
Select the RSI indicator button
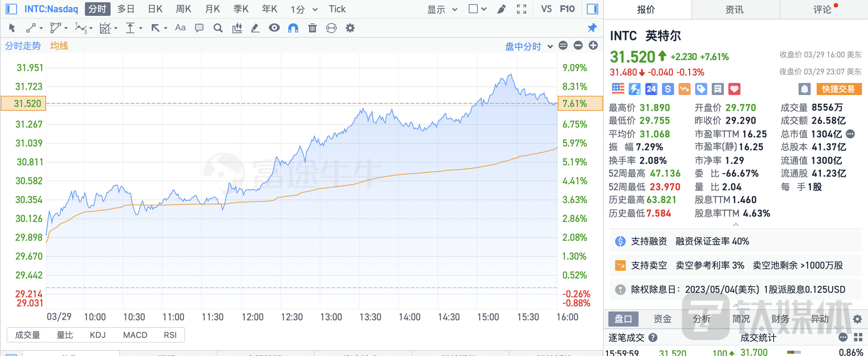tap(170, 335)
